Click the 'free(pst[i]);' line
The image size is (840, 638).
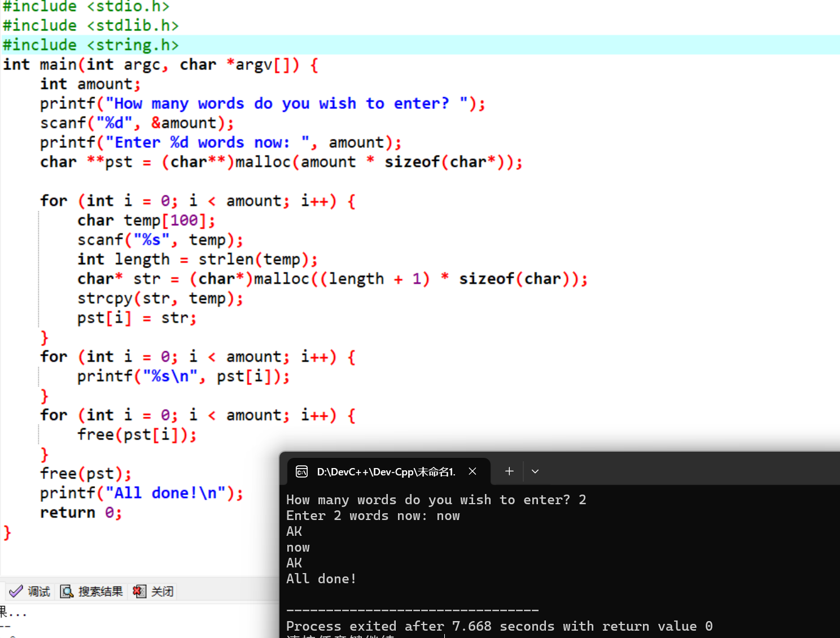tap(137, 435)
